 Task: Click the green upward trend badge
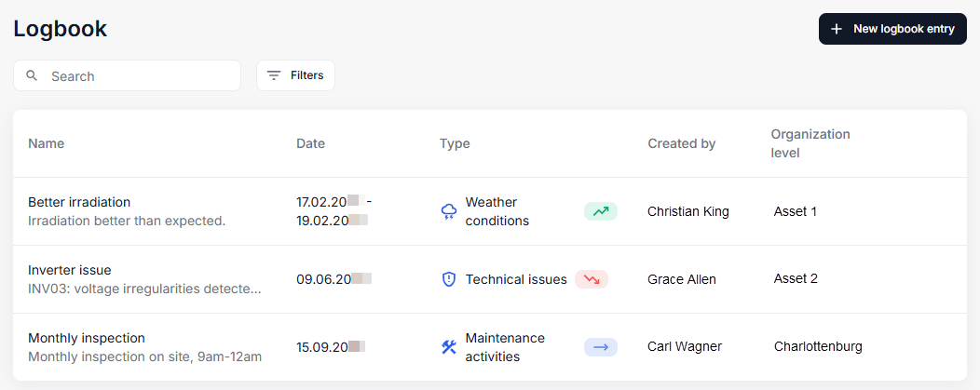pos(601,211)
